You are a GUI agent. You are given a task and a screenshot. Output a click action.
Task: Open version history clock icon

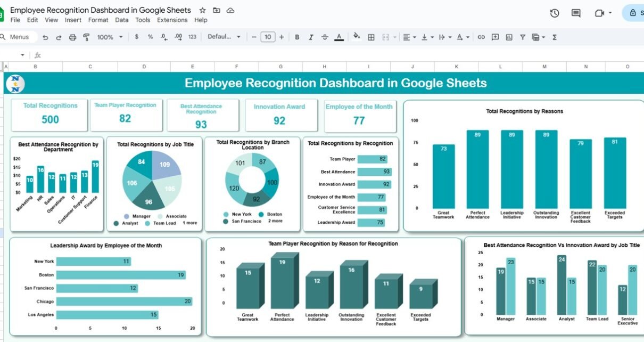555,13
